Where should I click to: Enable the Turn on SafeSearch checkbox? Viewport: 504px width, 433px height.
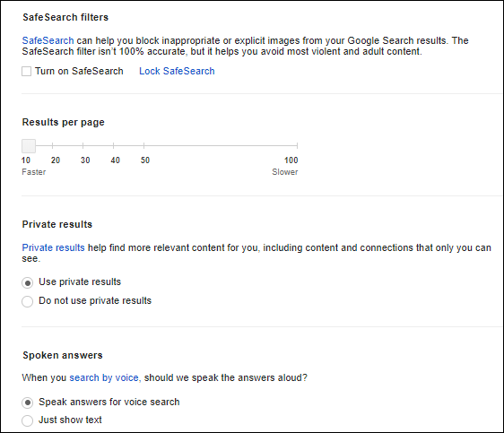(26, 72)
